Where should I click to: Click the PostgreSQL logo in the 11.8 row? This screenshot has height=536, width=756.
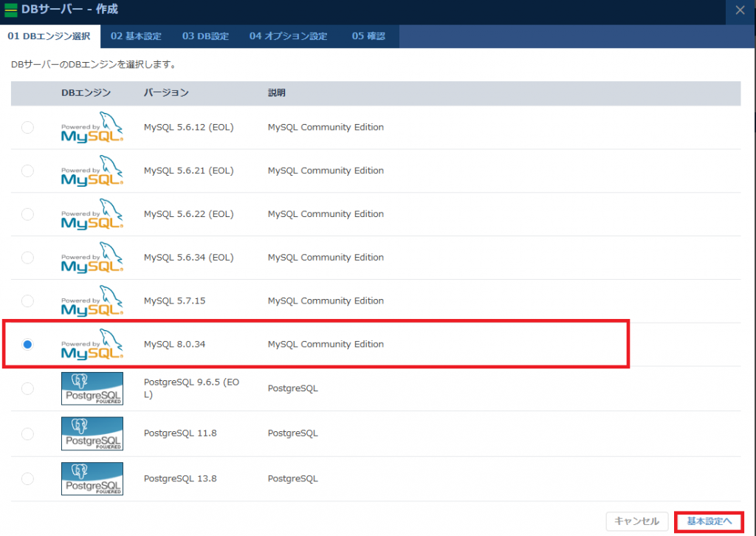92,434
